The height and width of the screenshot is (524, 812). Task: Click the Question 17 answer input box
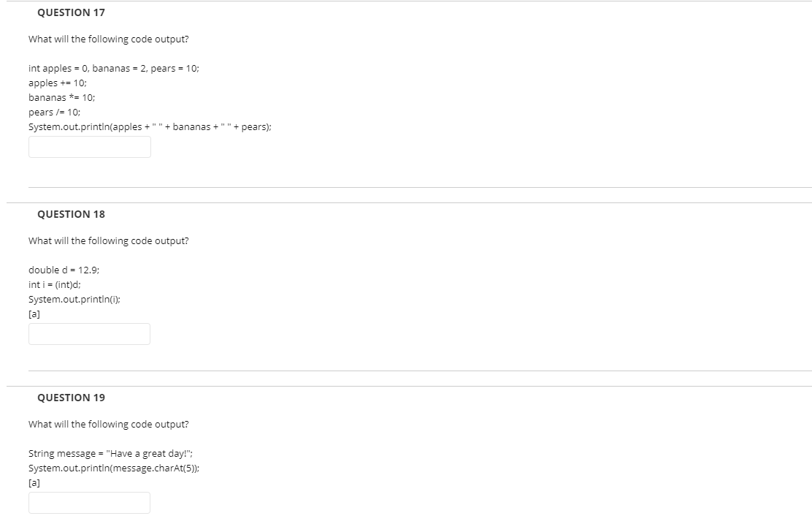pos(90,147)
